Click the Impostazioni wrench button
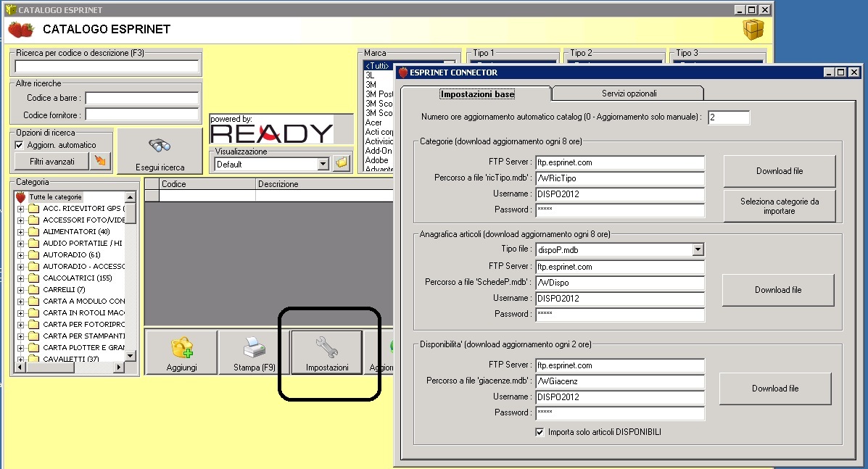This screenshot has width=868, height=469. pyautogui.click(x=326, y=352)
